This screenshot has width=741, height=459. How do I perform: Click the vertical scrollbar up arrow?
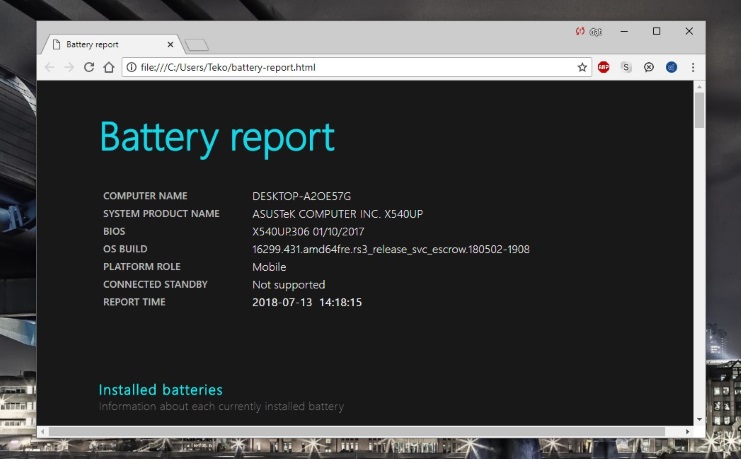point(699,87)
